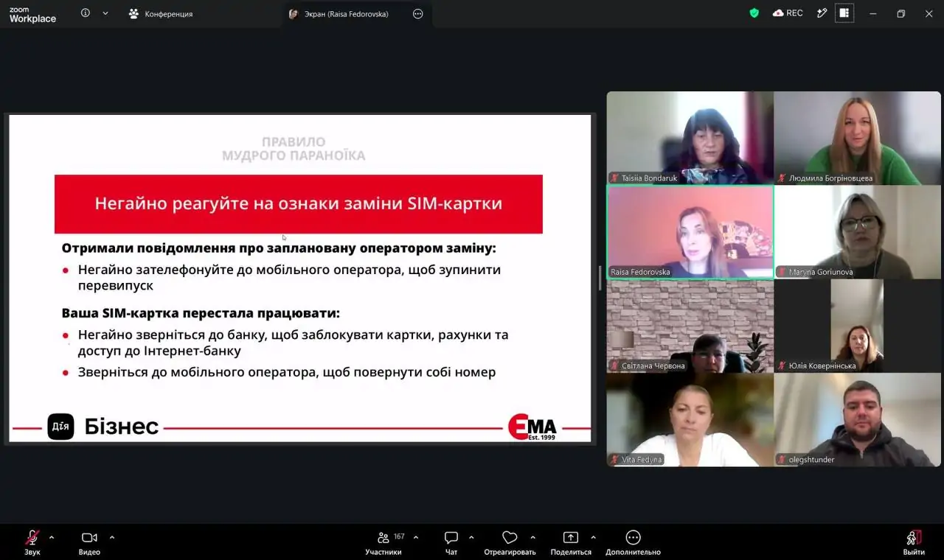Open Отреагировать reactions
This screenshot has width=944, height=560.
pyautogui.click(x=510, y=542)
